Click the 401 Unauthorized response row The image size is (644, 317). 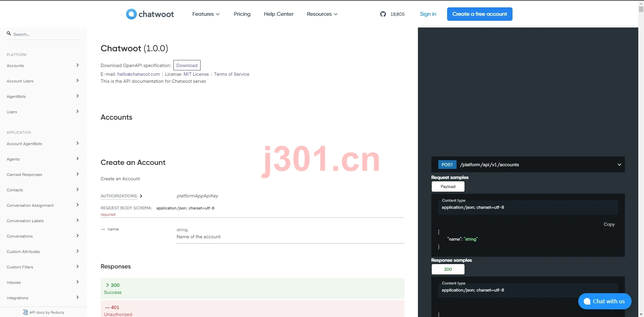pyautogui.click(x=252, y=309)
